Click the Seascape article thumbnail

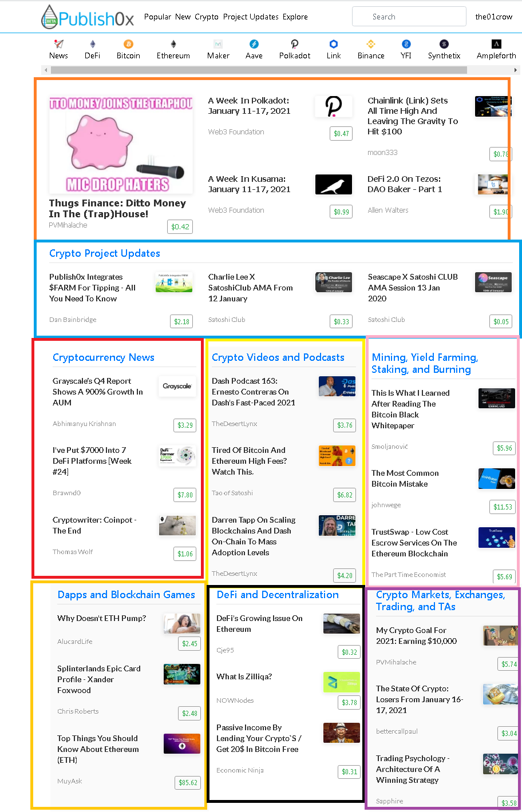pyautogui.click(x=493, y=282)
